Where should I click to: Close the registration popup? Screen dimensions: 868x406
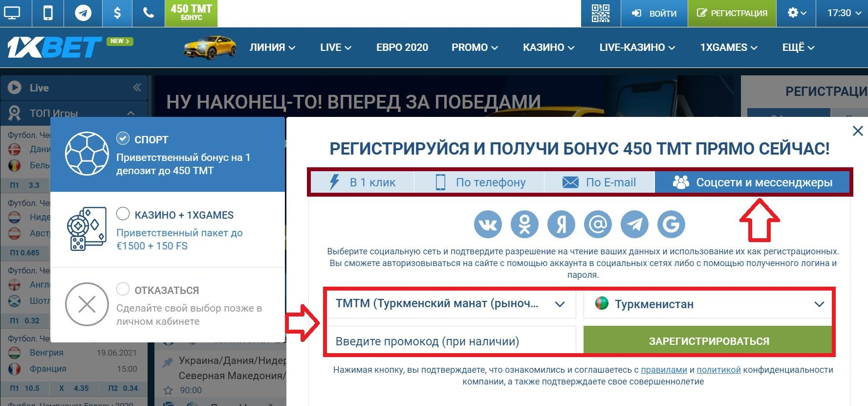point(858,131)
